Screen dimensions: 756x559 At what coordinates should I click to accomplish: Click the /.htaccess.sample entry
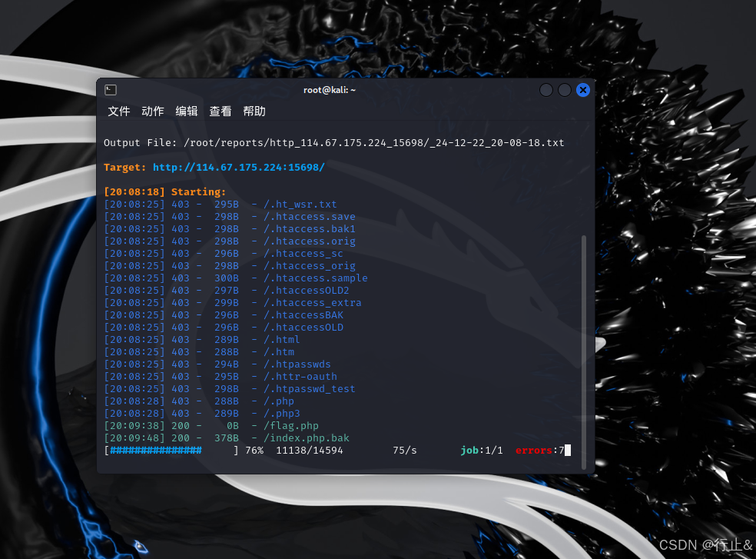pos(315,278)
